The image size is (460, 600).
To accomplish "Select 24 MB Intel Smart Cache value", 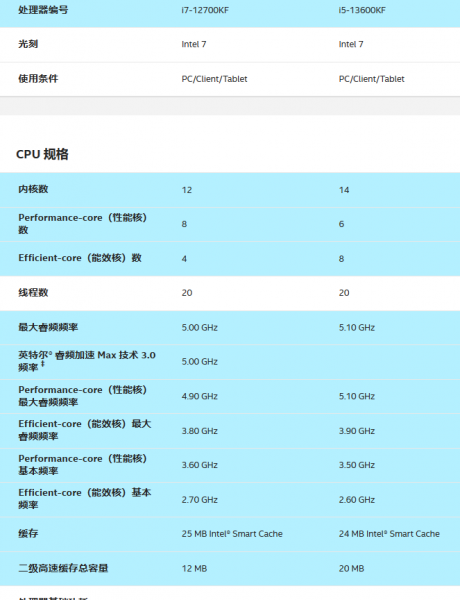I will [x=389, y=534].
